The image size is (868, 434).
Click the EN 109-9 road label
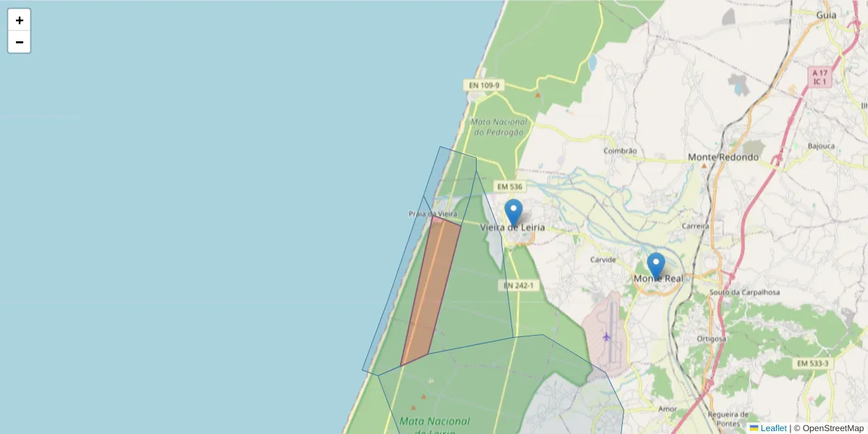[482, 84]
